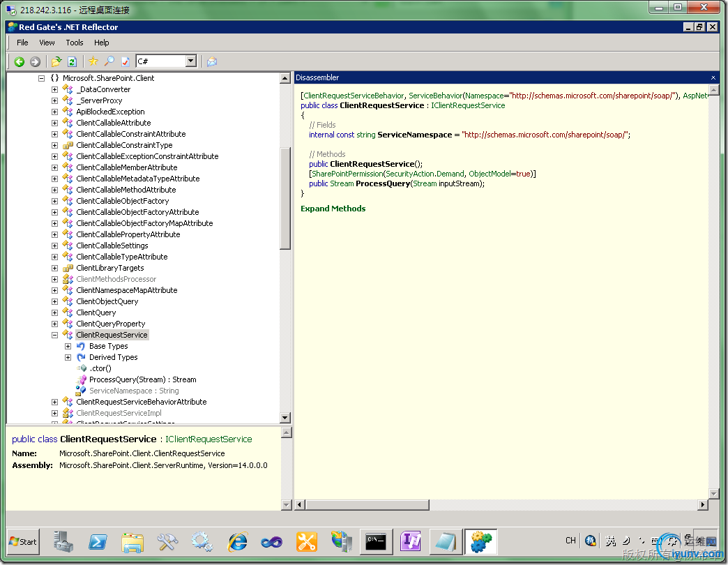
Task: Select ClientNamespaceMapAttribute in the tree
Action: click(x=127, y=290)
